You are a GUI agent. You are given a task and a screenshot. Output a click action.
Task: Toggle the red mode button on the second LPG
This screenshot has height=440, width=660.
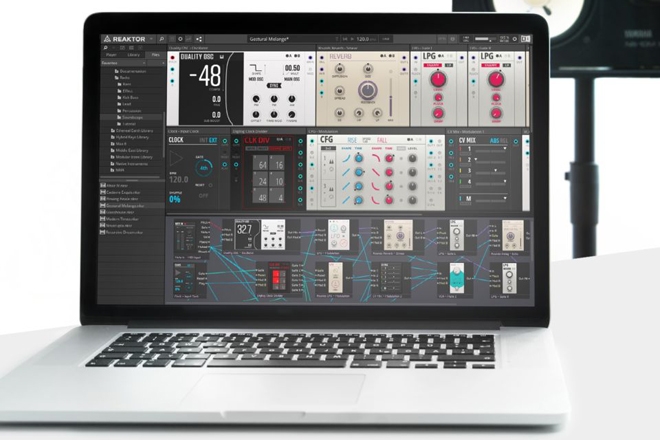[x=490, y=65]
